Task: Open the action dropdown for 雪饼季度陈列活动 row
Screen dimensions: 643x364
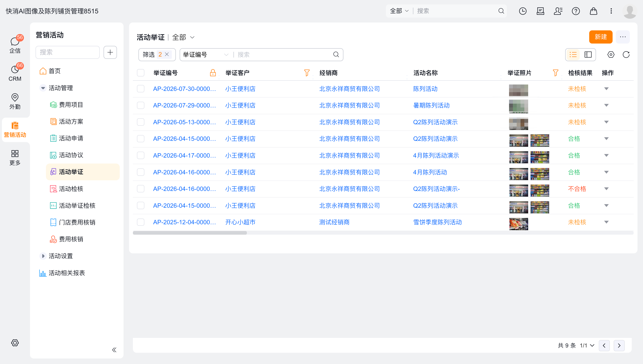Action: (x=606, y=222)
